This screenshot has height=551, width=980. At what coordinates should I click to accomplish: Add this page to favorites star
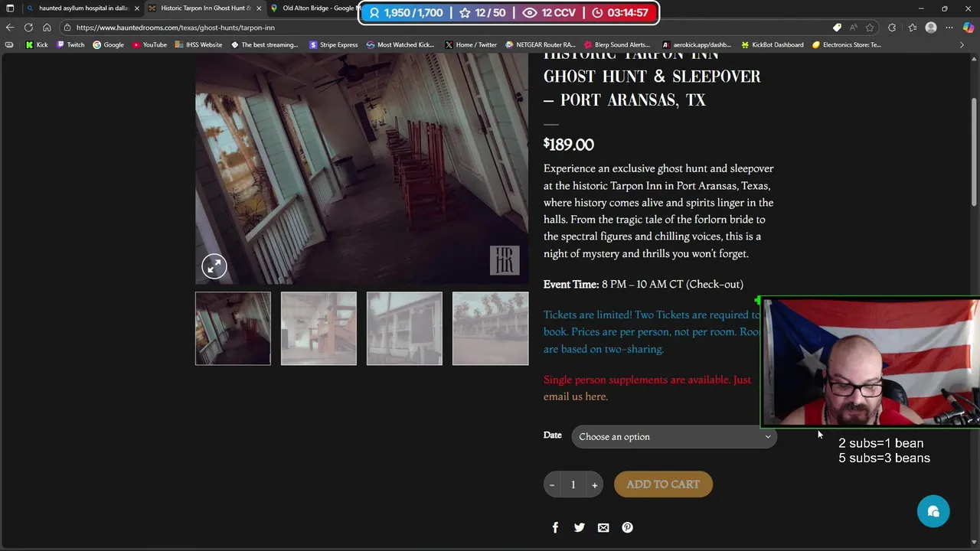[870, 28]
